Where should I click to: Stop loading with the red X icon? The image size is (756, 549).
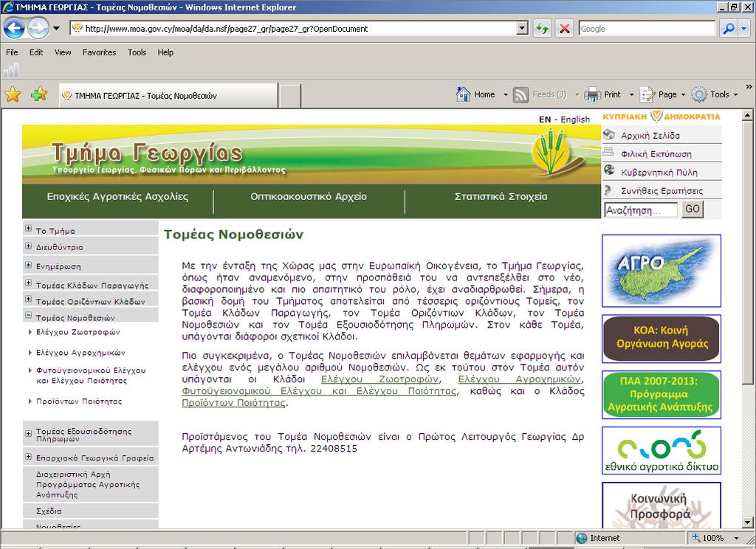coord(564,29)
